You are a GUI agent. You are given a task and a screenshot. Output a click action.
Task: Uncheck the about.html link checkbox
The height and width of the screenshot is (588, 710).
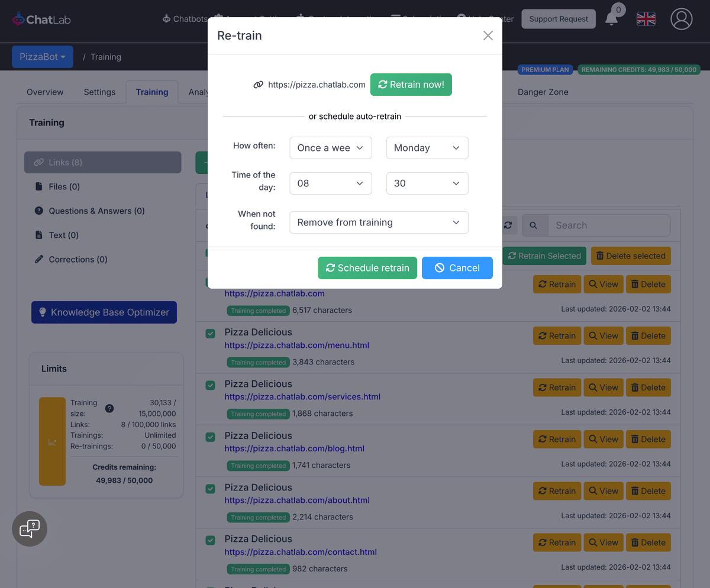210,489
